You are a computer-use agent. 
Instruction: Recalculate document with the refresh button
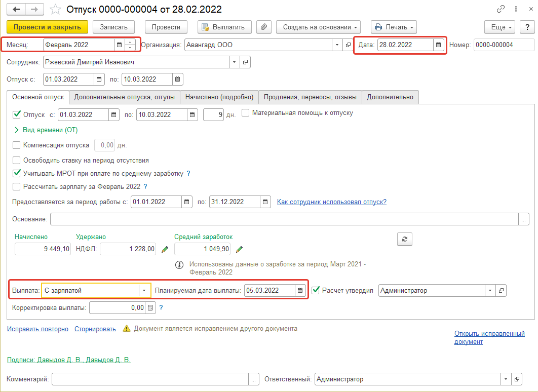click(x=405, y=239)
